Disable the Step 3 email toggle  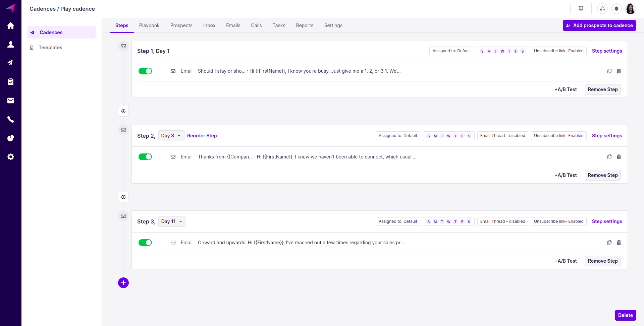[x=145, y=243]
